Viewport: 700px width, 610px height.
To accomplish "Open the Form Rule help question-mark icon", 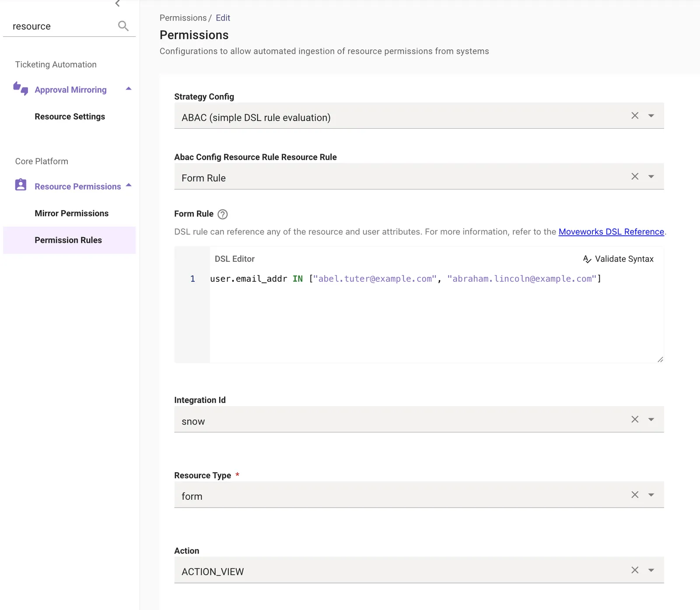I will pyautogui.click(x=223, y=214).
